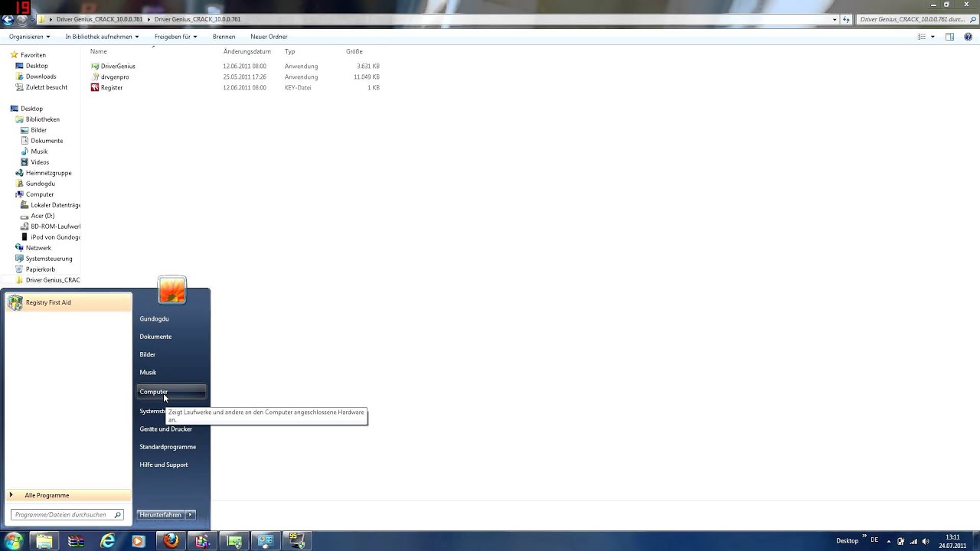Expand shutdown options arrow next to Herunterfahren
The image size is (980, 551).
pos(191,515)
